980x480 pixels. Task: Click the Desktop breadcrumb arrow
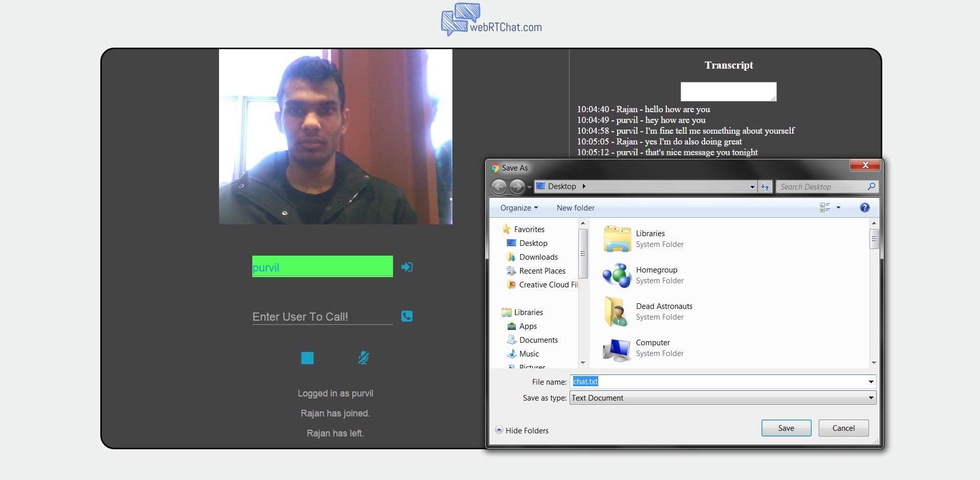[x=584, y=186]
